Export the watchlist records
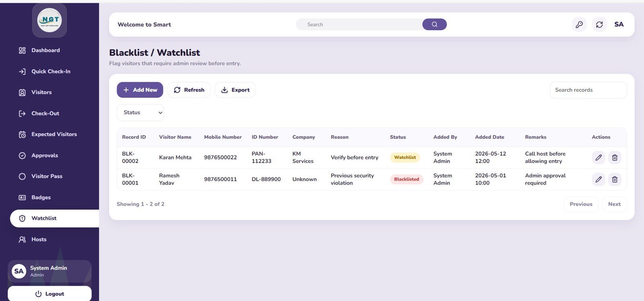Image resolution: width=644 pixels, height=301 pixels. click(235, 90)
